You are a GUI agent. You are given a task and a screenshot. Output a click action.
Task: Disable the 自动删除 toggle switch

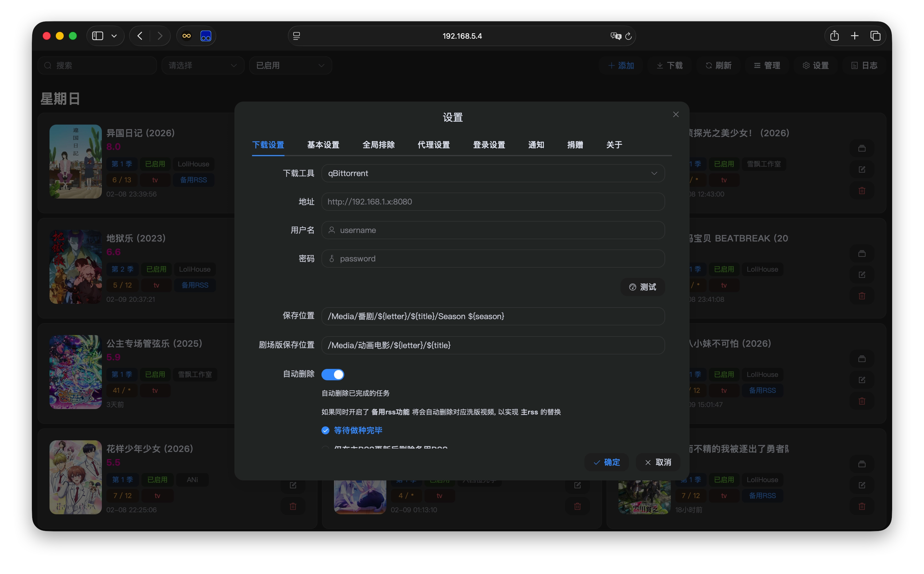(x=333, y=375)
